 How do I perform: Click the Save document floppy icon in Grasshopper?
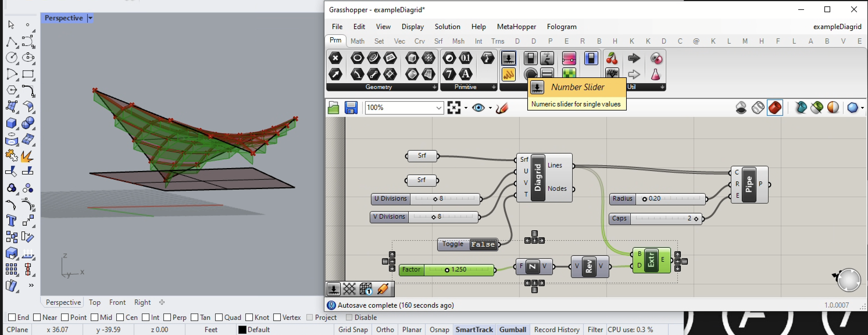pos(351,108)
